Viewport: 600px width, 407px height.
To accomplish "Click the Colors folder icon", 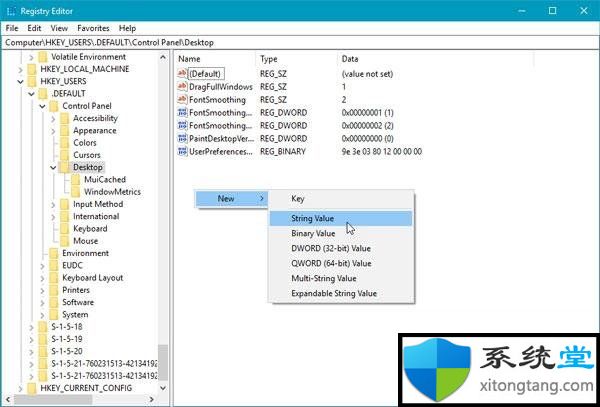I will [65, 143].
